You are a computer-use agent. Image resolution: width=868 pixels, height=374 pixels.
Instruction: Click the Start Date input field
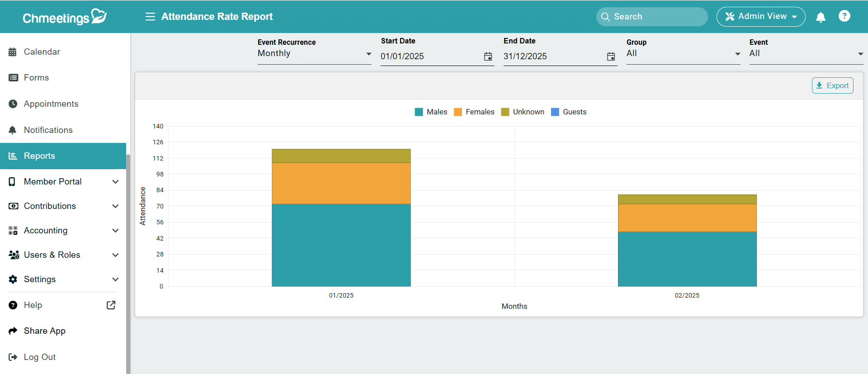pos(438,57)
